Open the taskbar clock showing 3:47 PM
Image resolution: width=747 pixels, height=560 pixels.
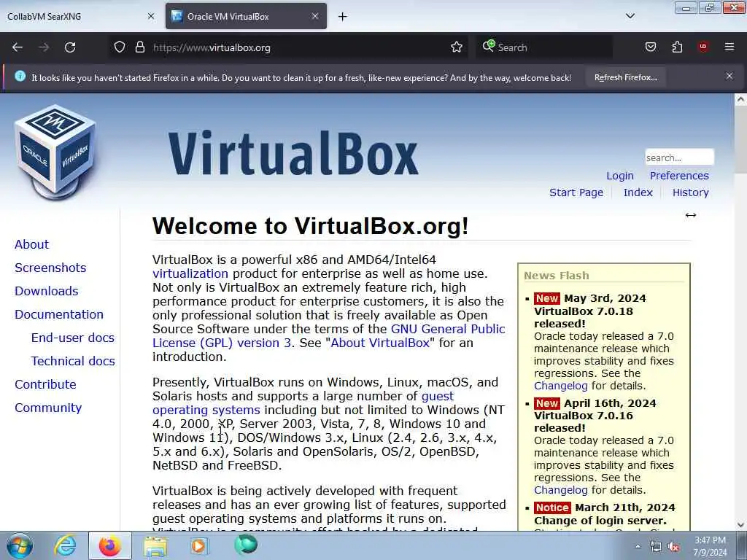pos(710,546)
